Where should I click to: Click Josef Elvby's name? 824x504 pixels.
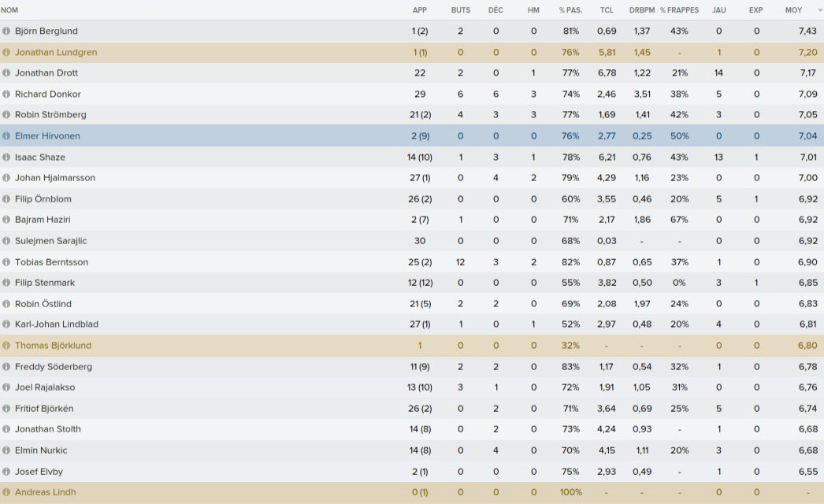click(39, 472)
